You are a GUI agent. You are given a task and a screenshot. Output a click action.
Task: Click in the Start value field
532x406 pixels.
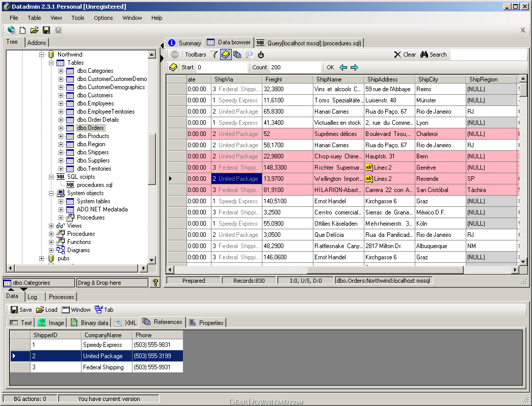(222, 67)
